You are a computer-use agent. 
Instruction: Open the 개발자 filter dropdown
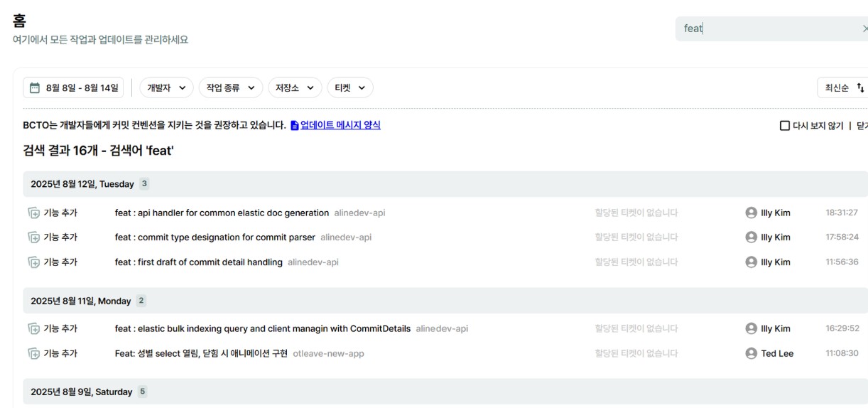click(166, 88)
